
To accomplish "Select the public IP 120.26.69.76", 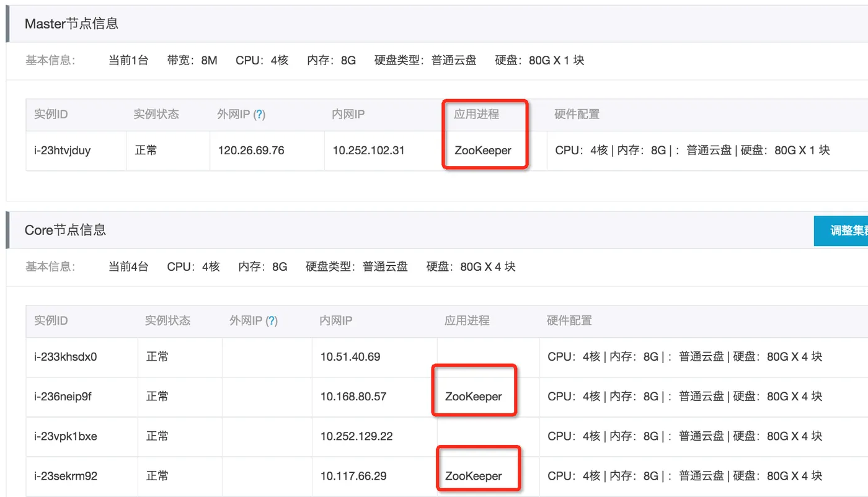I will tap(251, 150).
